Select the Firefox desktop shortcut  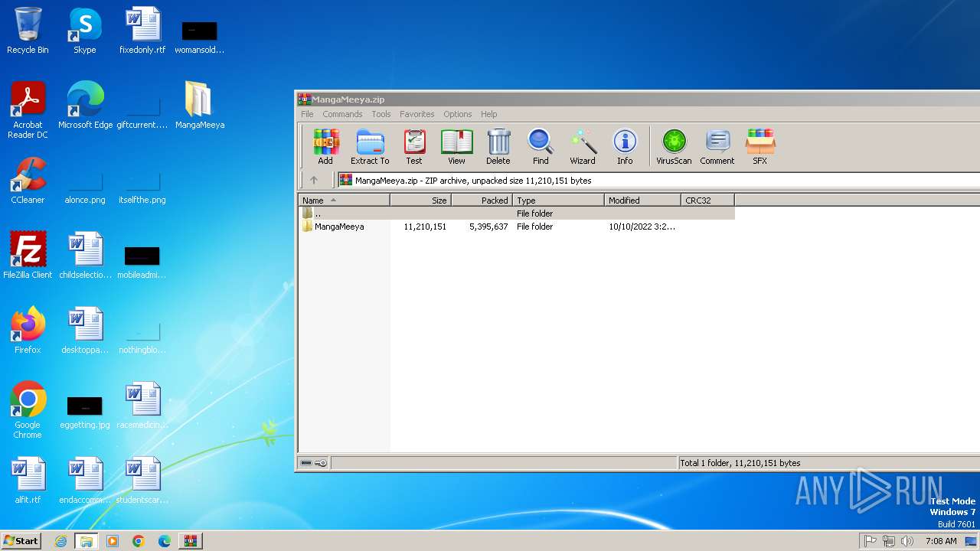[x=28, y=331]
